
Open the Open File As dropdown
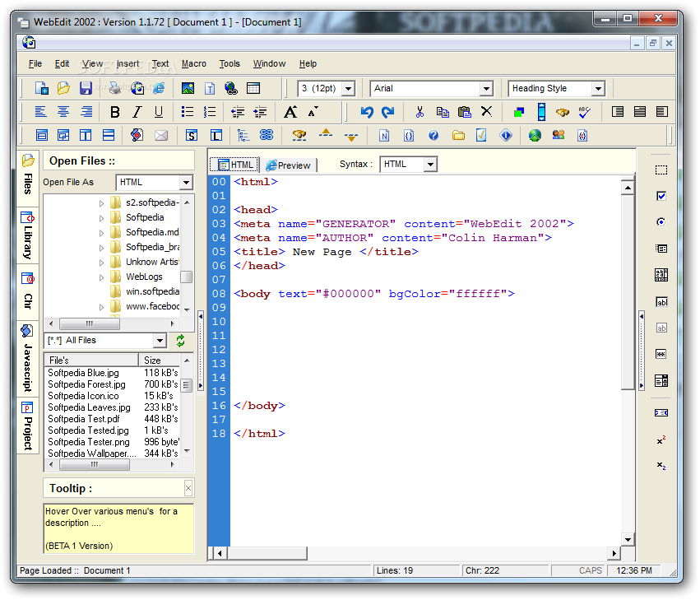[x=186, y=182]
